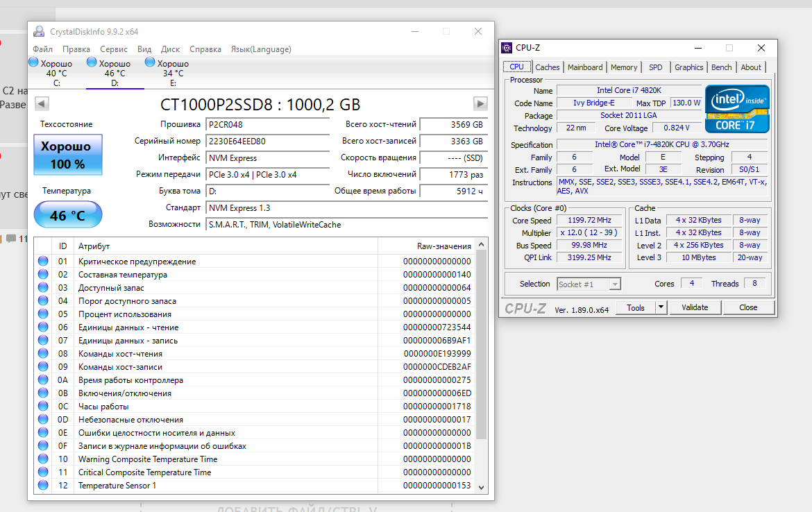Click status orb for attribute 01
The height and width of the screenshot is (512, 812).
pyautogui.click(x=43, y=261)
